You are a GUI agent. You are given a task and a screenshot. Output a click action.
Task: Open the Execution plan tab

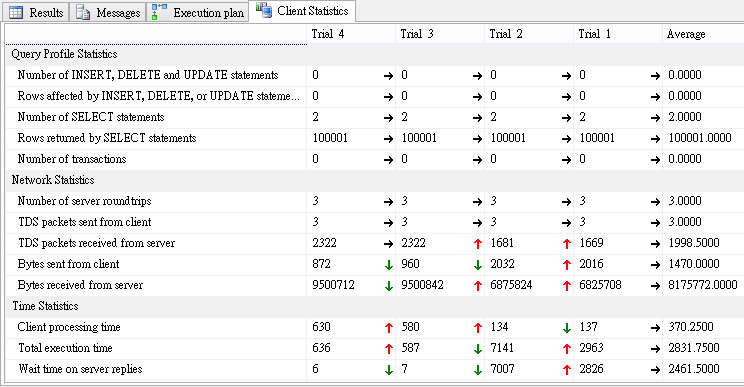tap(198, 12)
